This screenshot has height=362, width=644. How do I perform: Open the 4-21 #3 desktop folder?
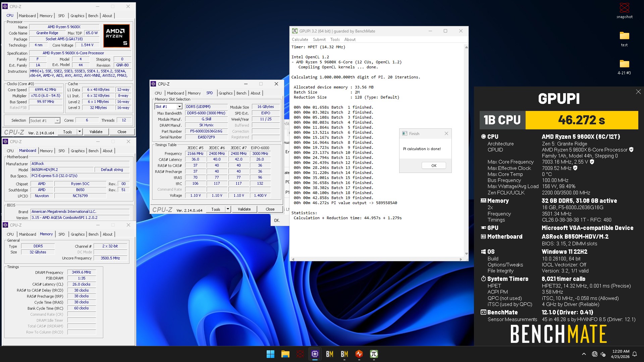(624, 67)
